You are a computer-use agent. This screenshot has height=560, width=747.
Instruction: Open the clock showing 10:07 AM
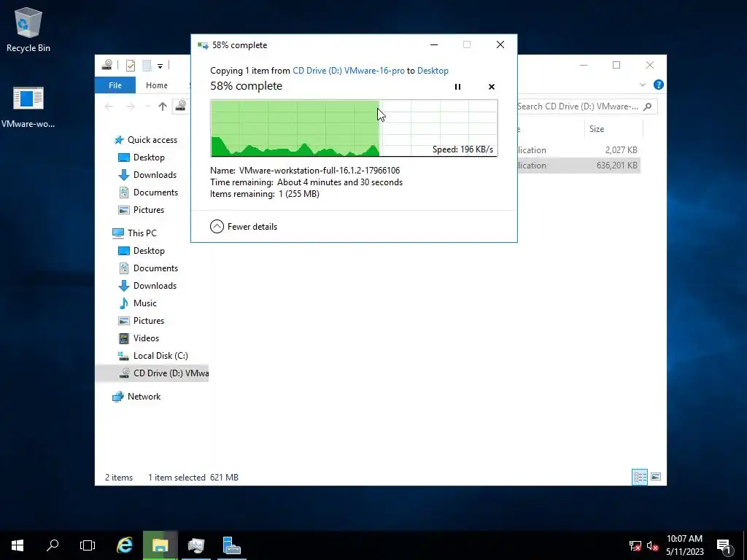[684, 545]
